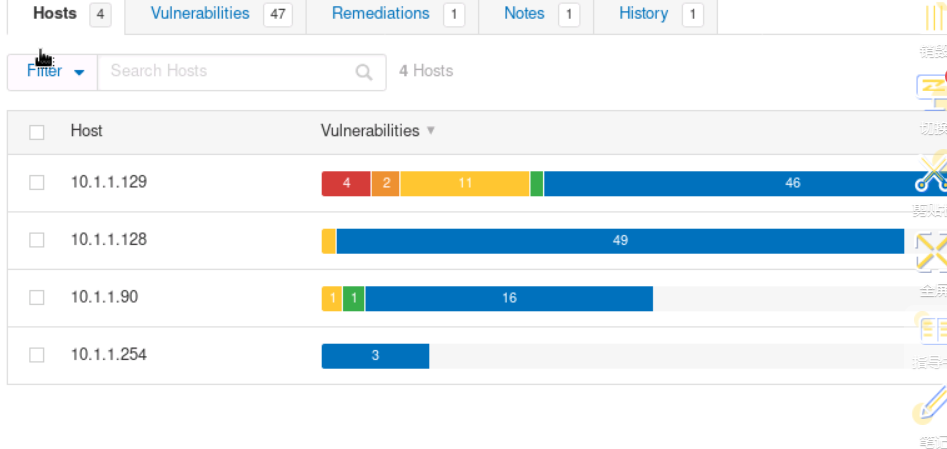Click the topmost yellow sidebar icon
Viewport: 947px width, 449px height.
[932, 18]
